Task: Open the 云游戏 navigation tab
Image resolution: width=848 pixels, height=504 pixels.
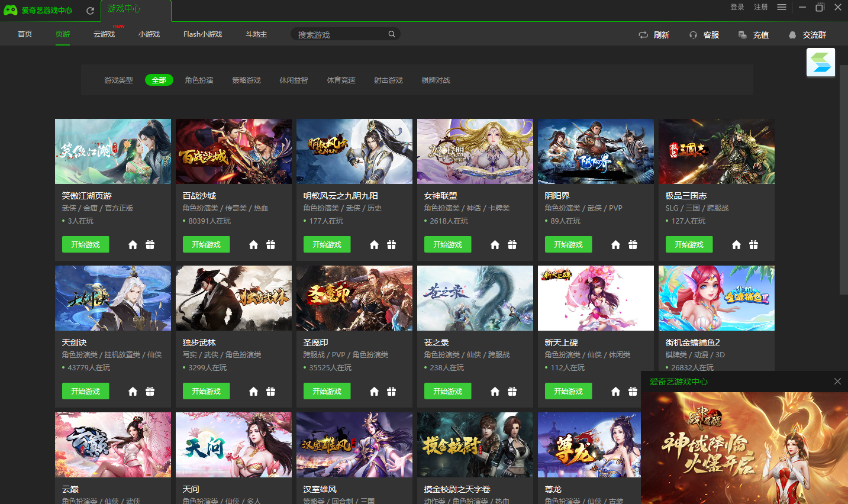Action: tap(104, 34)
